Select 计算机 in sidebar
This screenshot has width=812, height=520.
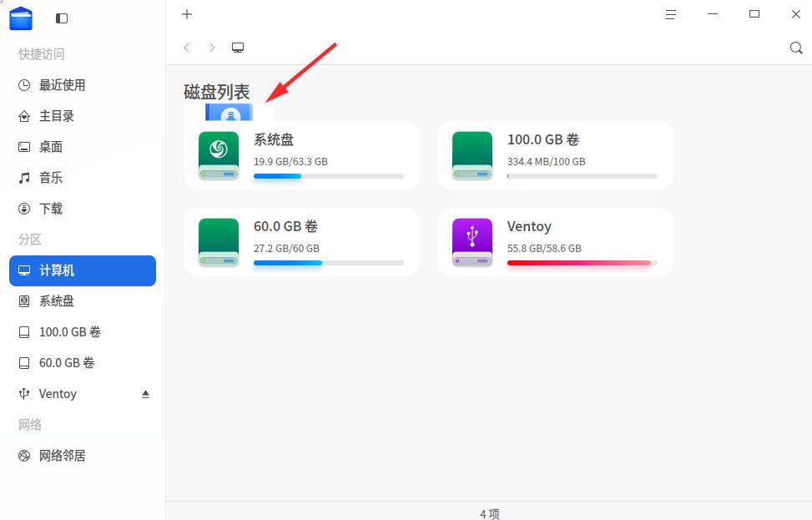click(83, 270)
